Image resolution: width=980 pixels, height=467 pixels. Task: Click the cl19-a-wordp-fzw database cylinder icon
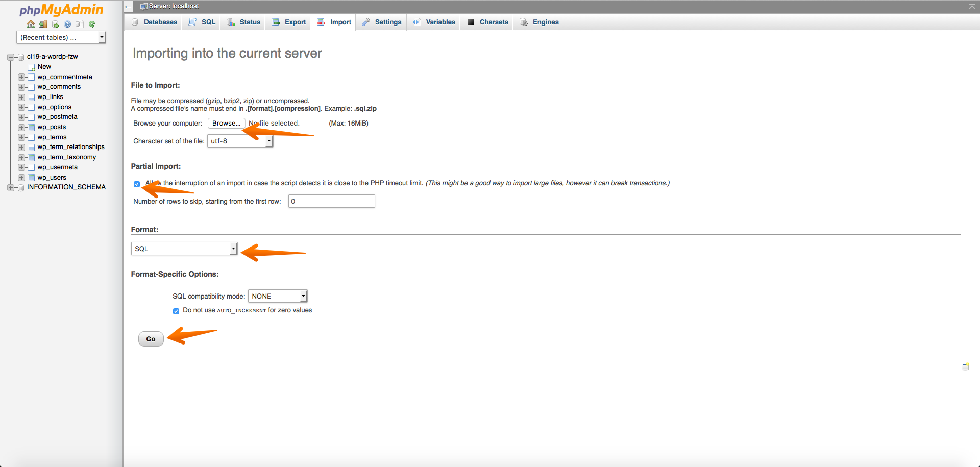pyautogui.click(x=21, y=57)
